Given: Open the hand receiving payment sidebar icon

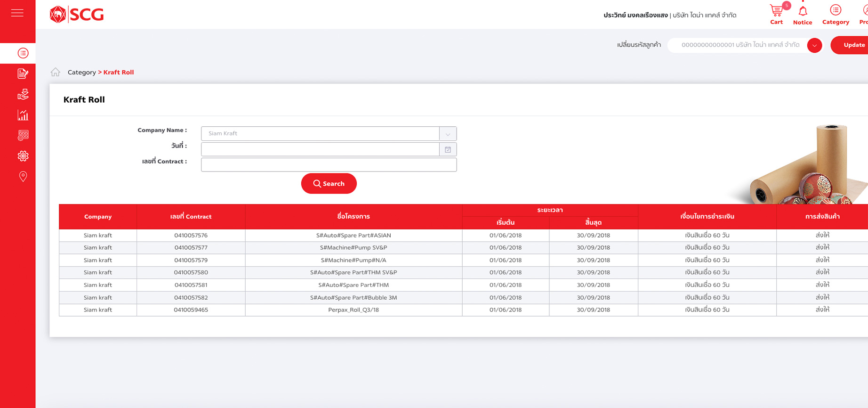Looking at the screenshot, I should [23, 94].
